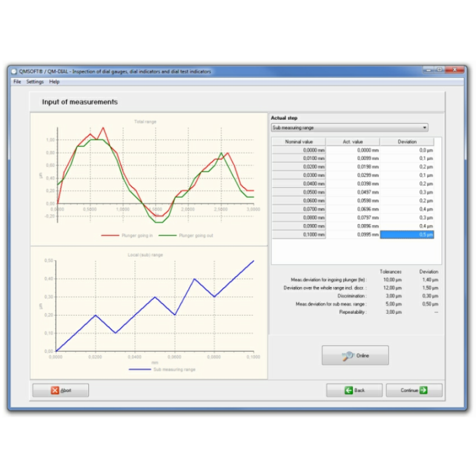
Task: Select nominal value row 0,0700 mm
Action: pos(299,209)
